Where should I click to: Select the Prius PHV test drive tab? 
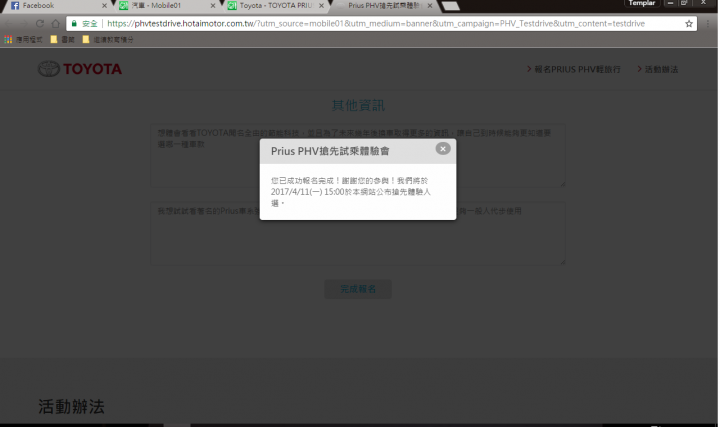click(x=384, y=6)
